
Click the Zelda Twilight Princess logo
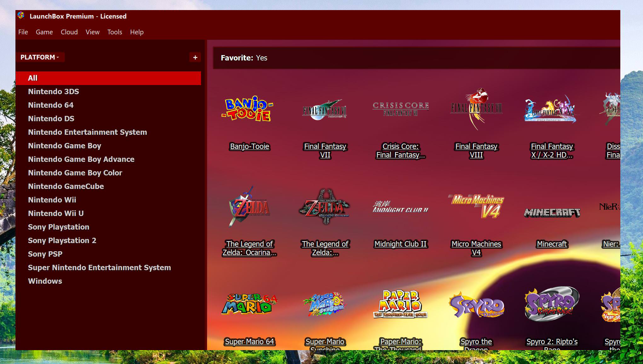pyautogui.click(x=325, y=207)
